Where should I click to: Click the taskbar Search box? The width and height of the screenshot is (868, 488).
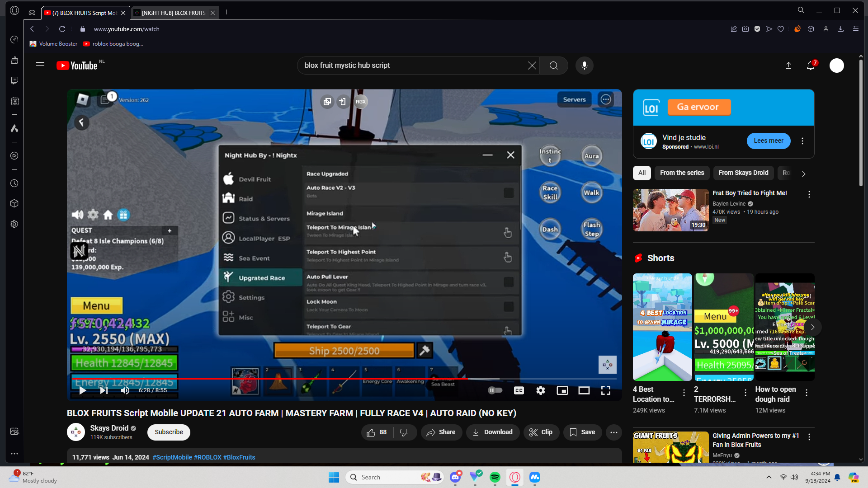click(395, 477)
